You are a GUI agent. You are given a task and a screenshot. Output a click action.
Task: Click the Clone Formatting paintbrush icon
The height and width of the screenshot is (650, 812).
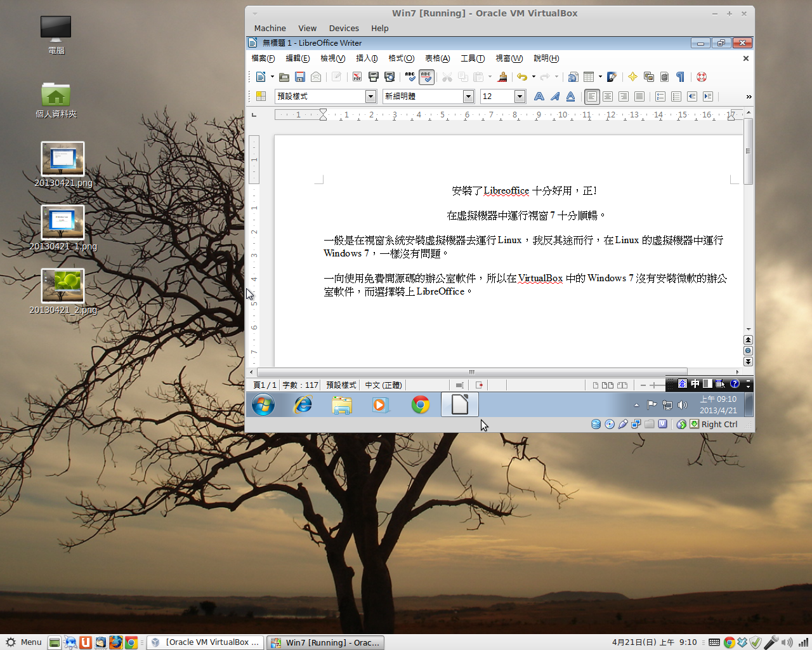502,77
